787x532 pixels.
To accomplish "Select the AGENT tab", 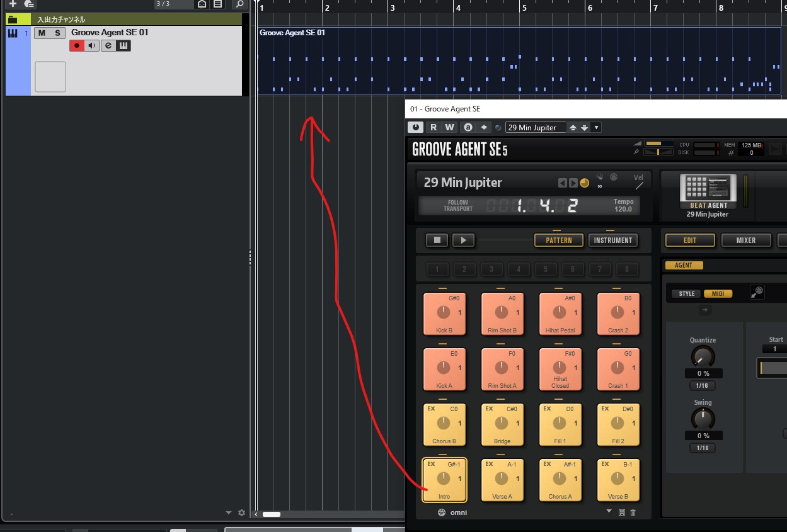I will click(684, 265).
